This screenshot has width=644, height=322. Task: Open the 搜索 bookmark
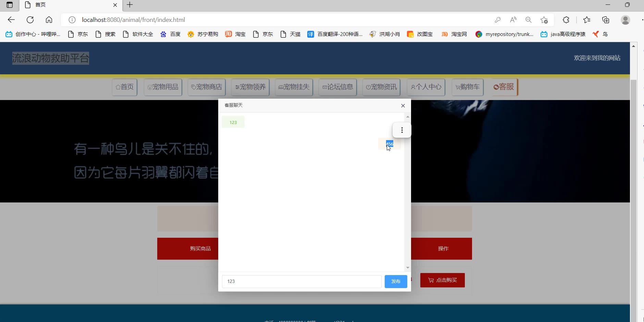(106, 34)
